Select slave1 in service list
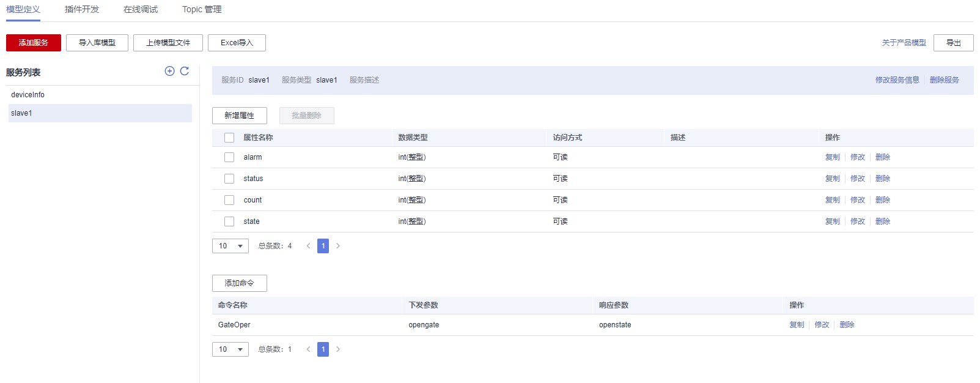The image size is (980, 383). click(x=100, y=113)
